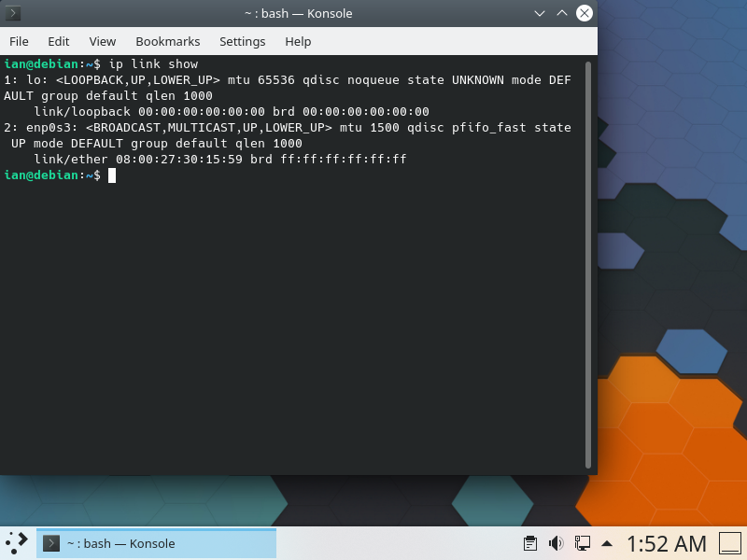Open the clipboard tray icon
747x560 pixels.
529,543
